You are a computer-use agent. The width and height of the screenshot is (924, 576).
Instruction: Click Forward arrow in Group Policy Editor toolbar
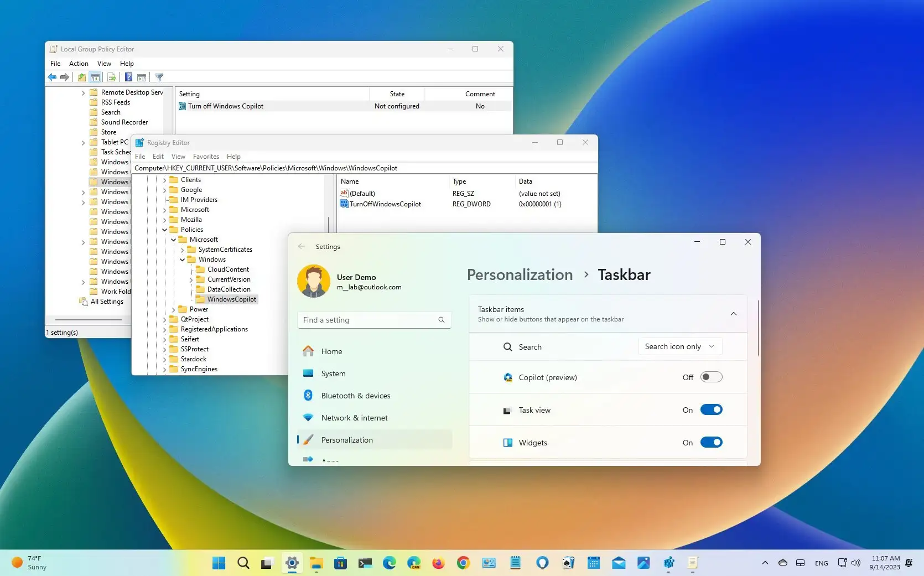[65, 77]
